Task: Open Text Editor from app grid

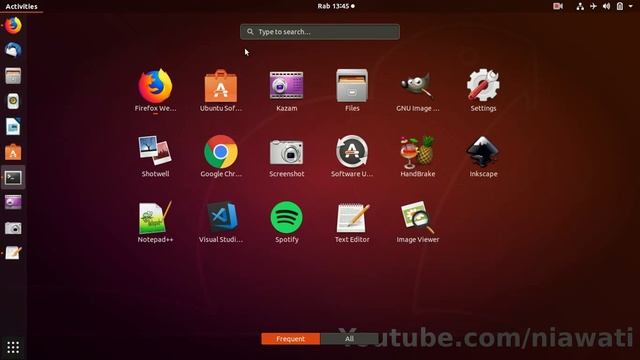Action: (352, 222)
